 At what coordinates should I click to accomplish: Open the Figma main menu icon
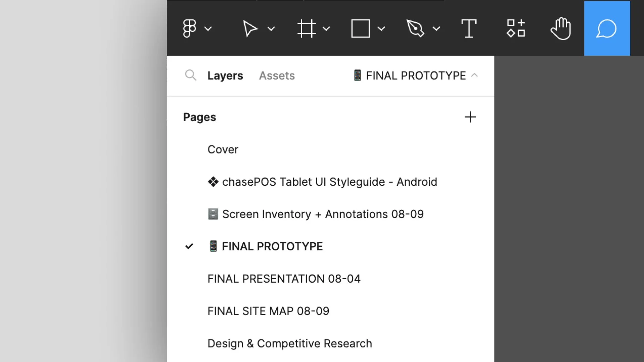click(x=190, y=28)
